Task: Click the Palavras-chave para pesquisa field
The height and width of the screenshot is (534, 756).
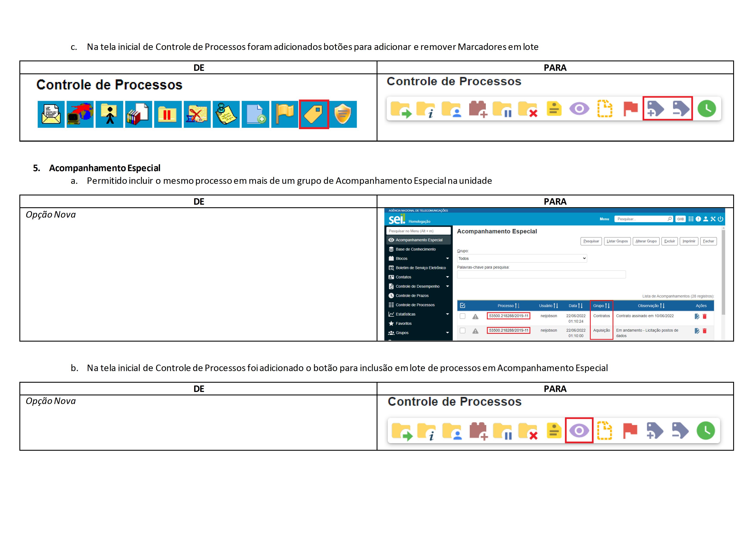Action: [x=541, y=275]
